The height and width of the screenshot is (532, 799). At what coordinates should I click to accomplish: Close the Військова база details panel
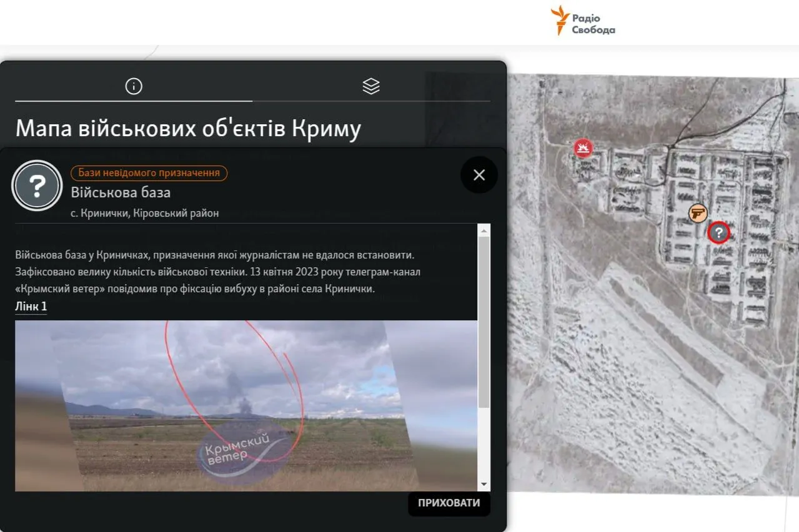tap(479, 175)
